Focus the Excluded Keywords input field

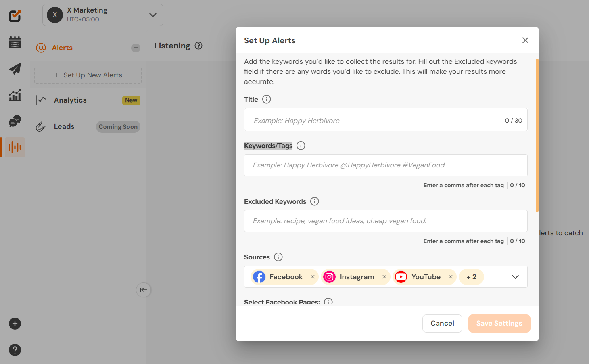tap(386, 221)
